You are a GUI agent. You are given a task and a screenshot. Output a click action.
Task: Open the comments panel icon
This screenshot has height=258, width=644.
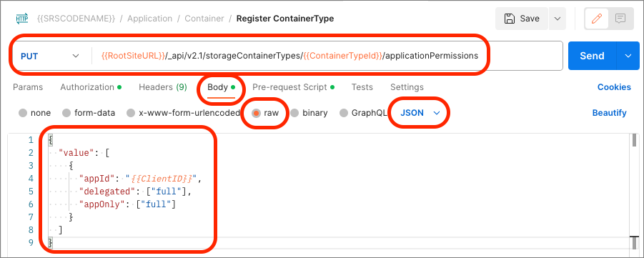point(620,19)
